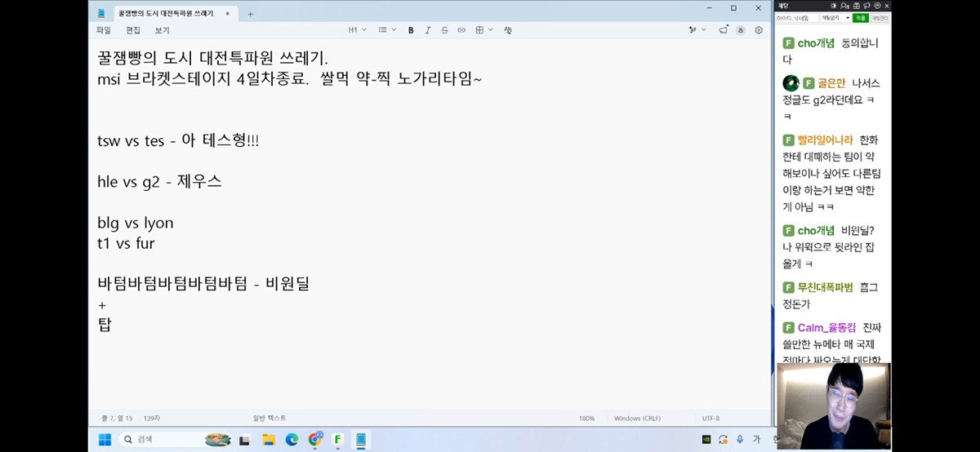Click the account profile icon in Notepad
Image resolution: width=980 pixels, height=452 pixels.
coord(741,30)
